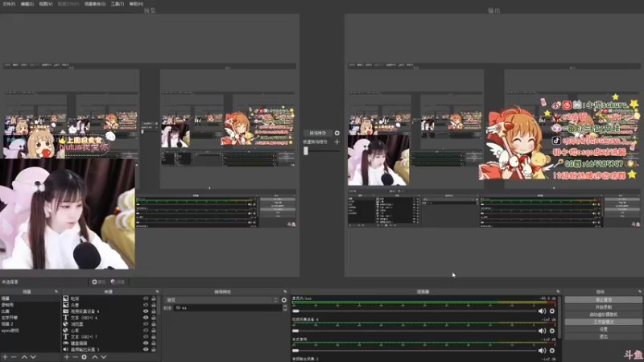Mute the 麦克风/Aux speaker icon
The height and width of the screenshot is (362, 644).
(x=542, y=311)
